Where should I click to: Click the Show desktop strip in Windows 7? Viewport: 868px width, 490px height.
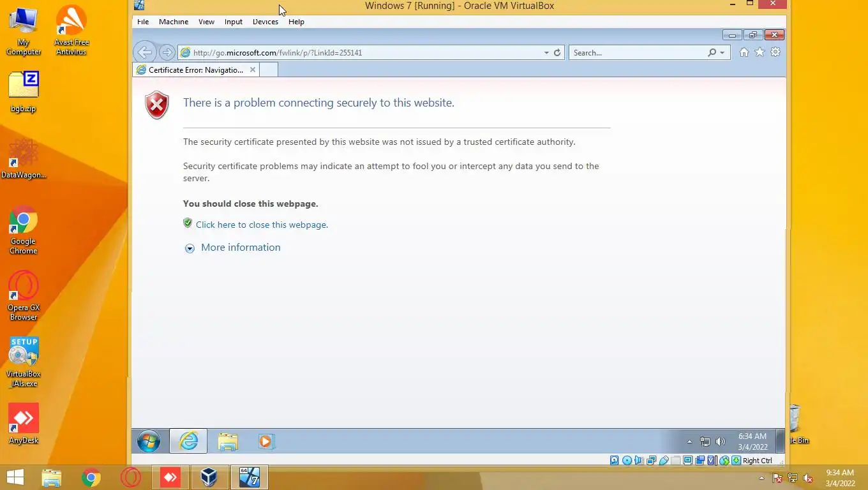(780, 442)
